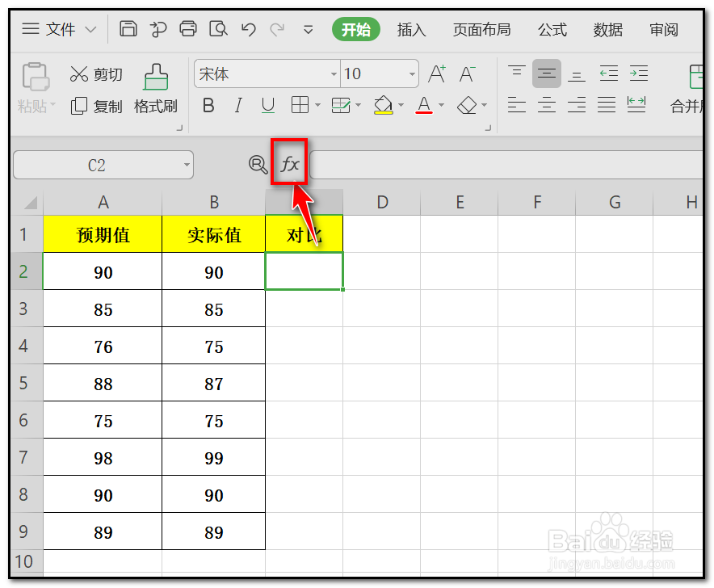Align text to top
The width and height of the screenshot is (714, 588).
pos(517,73)
